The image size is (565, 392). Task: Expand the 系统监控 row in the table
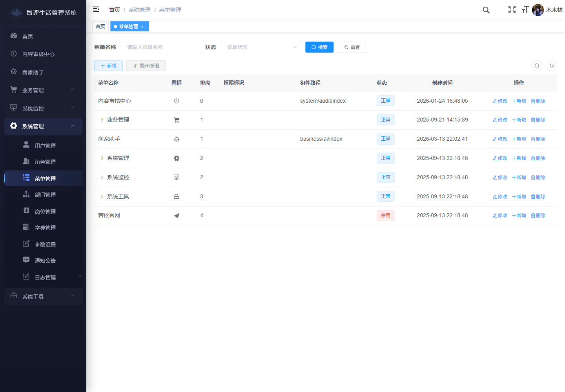[102, 178]
